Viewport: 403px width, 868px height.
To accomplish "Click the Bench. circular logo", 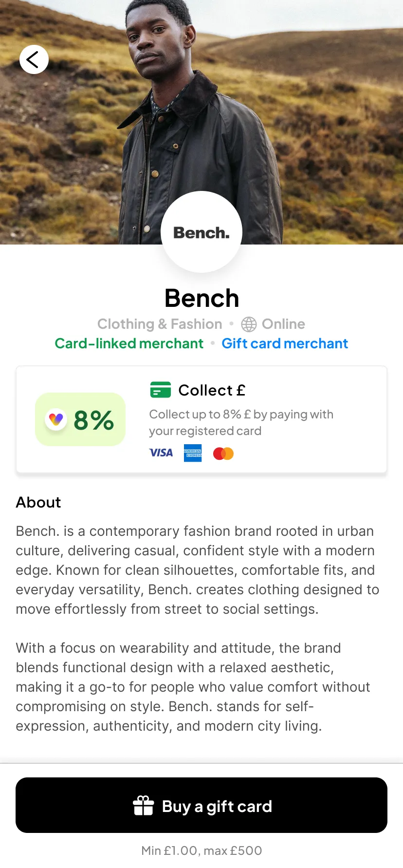I will point(201,232).
